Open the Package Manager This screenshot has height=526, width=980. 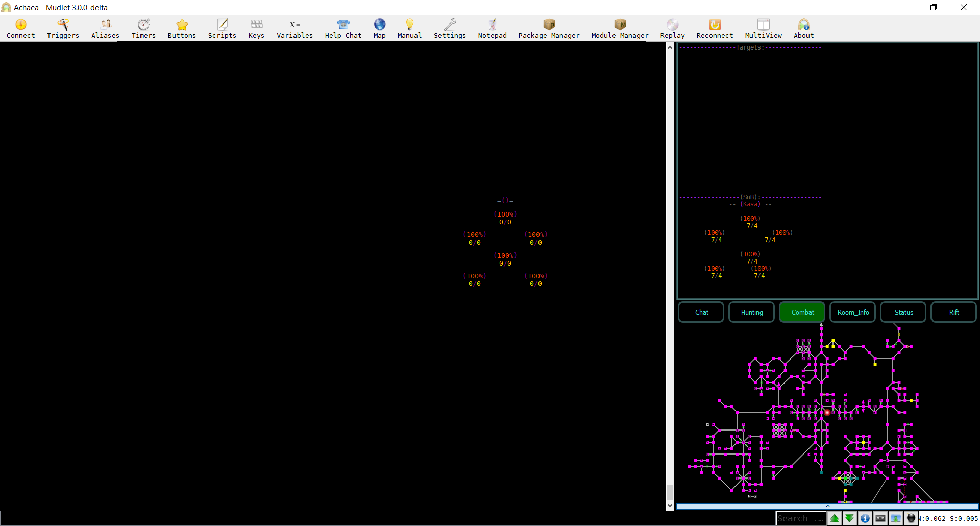pyautogui.click(x=549, y=29)
